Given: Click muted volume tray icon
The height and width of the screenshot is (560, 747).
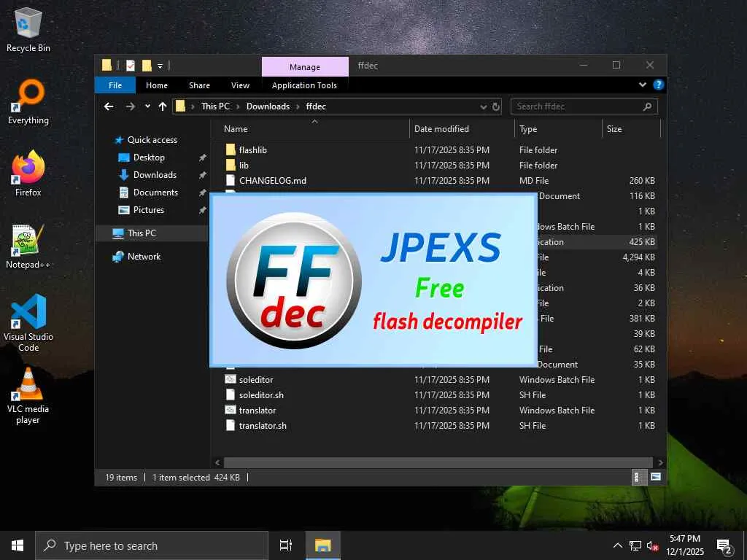Looking at the screenshot, I should 652,545.
